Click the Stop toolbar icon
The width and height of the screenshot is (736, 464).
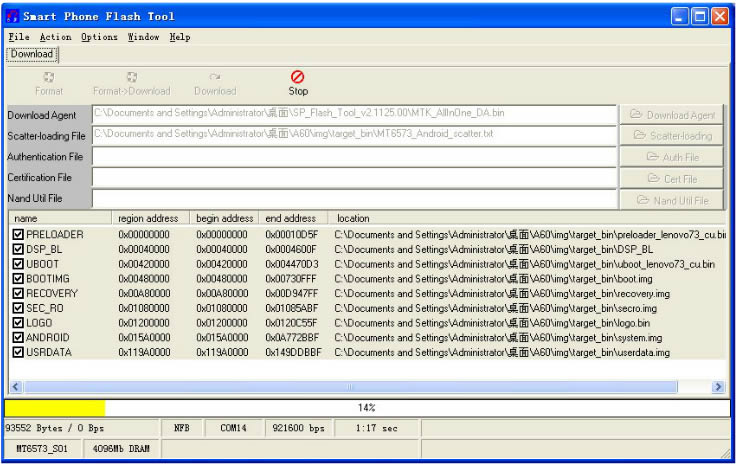(297, 77)
